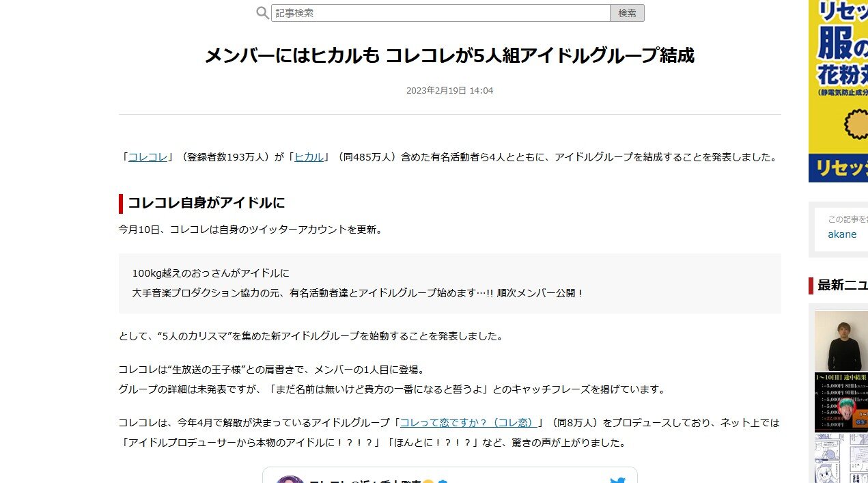Click the この記事を label in the sidebar box
Image resolution: width=868 pixels, height=483 pixels.
[x=848, y=219]
